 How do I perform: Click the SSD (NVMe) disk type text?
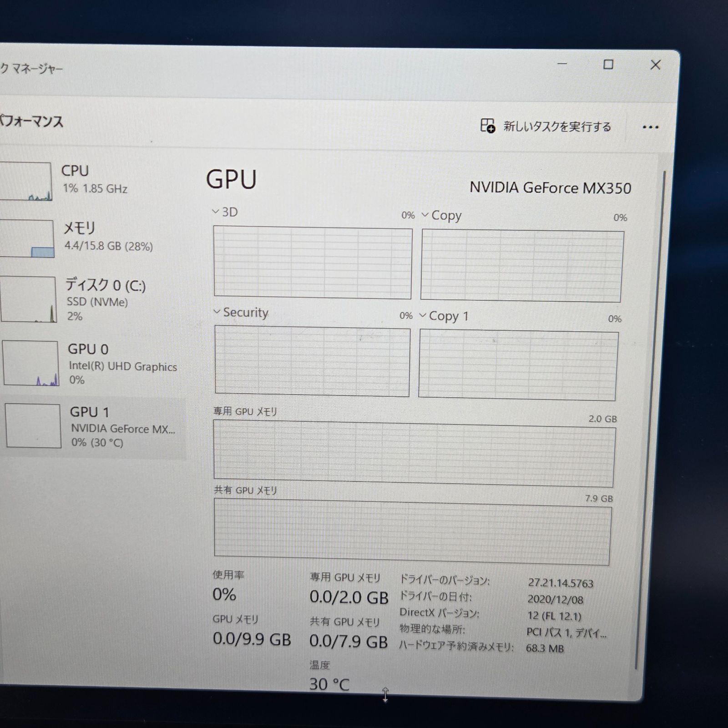[x=97, y=302]
